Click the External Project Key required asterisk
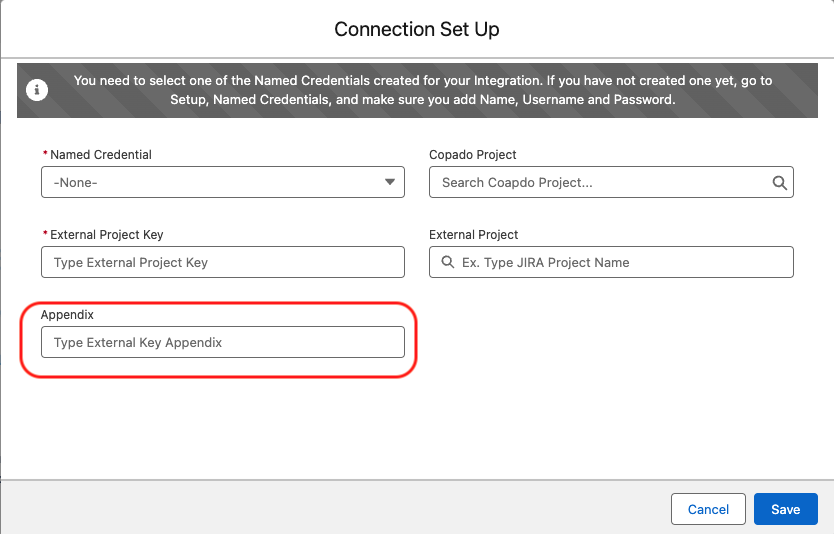The height and width of the screenshot is (534, 834). (x=45, y=235)
